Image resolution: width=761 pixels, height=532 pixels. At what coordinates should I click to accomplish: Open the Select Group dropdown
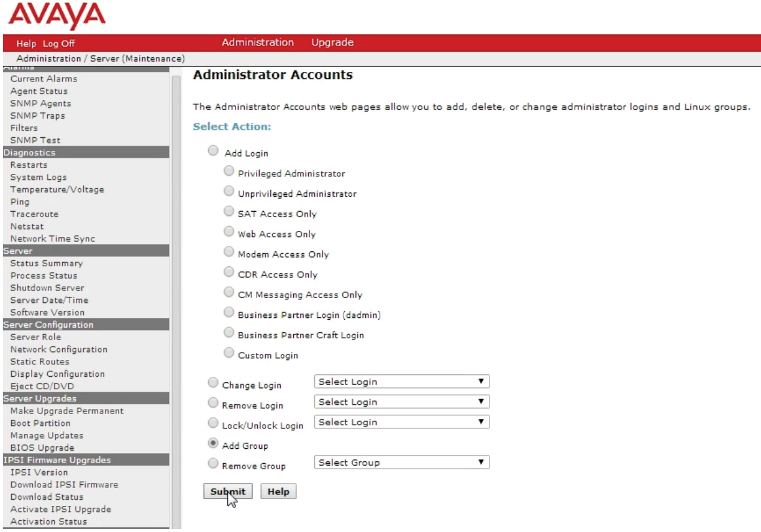402,462
